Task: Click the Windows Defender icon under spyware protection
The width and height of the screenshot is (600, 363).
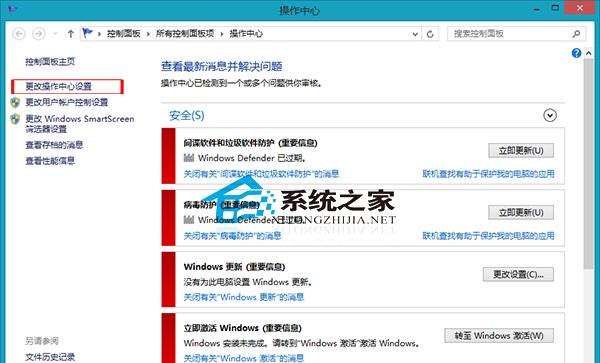Action: [189, 158]
